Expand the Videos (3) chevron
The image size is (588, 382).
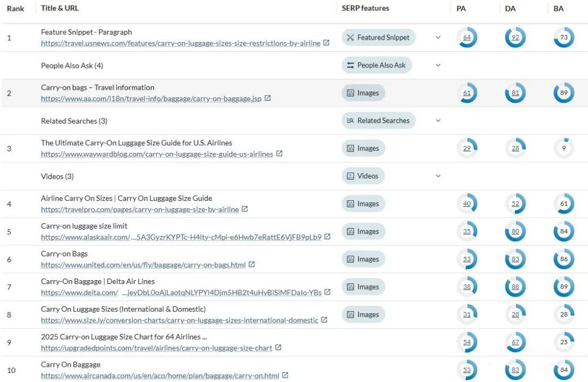click(438, 176)
